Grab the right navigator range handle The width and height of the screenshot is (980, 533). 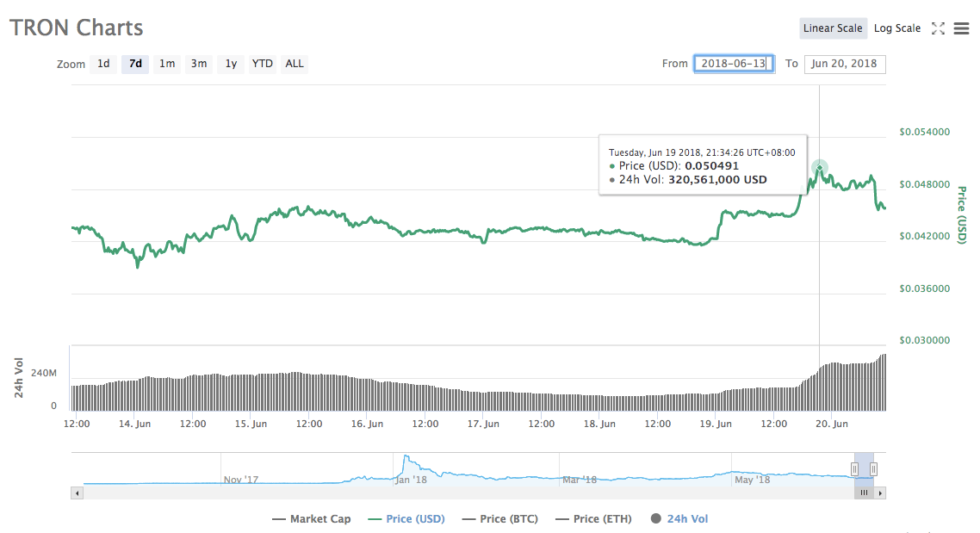[x=873, y=468]
